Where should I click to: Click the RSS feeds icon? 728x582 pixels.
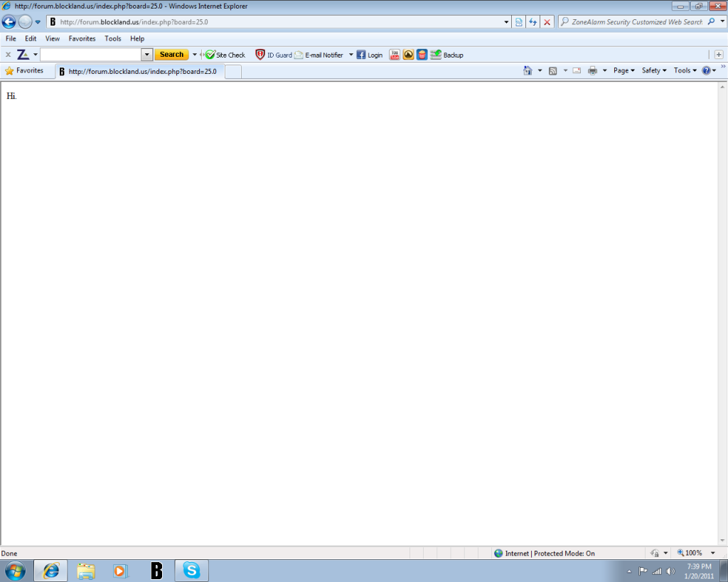[x=552, y=70]
